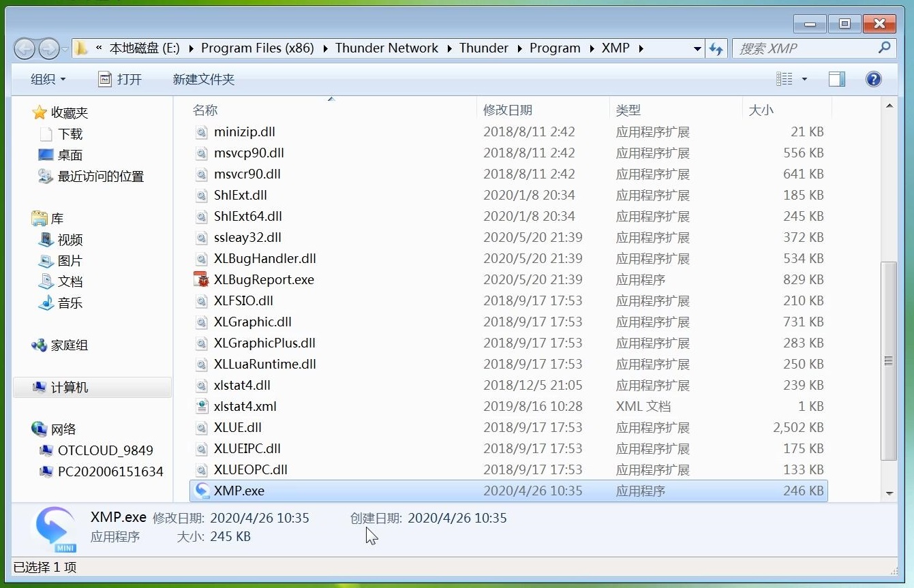Click the XMP breadcrumb segment
Screen dimensions: 914x588
click(615, 48)
